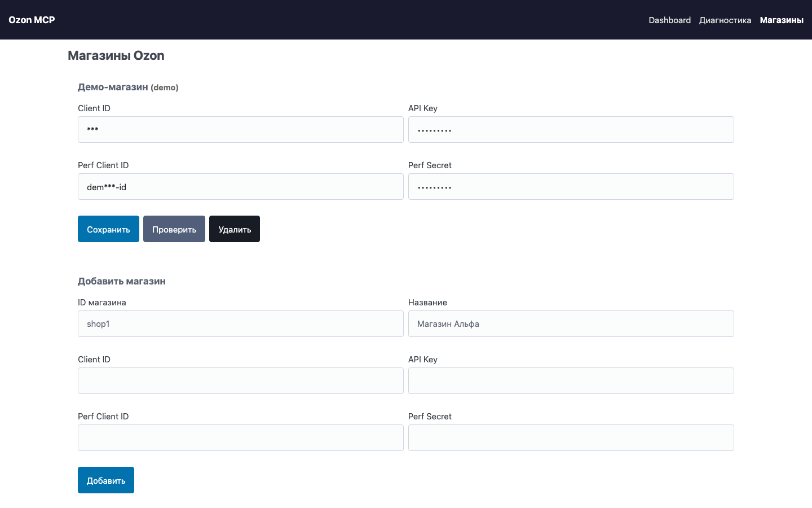Click demo Perf Client ID field with dem***-id
The height and width of the screenshot is (508, 812).
click(x=241, y=187)
